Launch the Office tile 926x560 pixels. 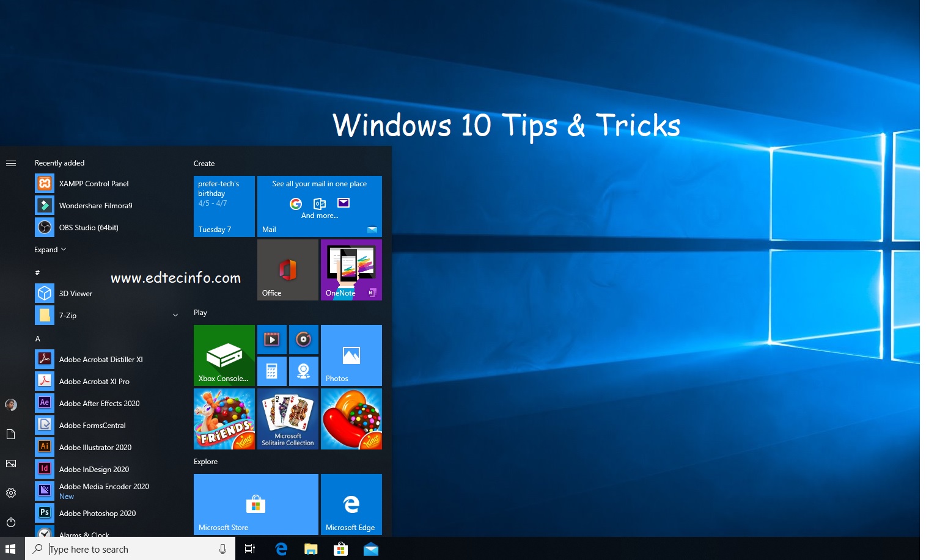(x=287, y=269)
